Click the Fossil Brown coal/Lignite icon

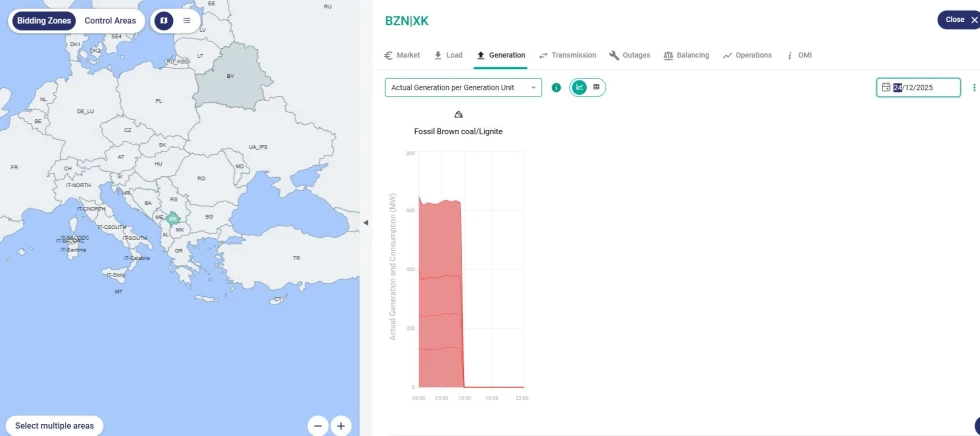point(458,115)
